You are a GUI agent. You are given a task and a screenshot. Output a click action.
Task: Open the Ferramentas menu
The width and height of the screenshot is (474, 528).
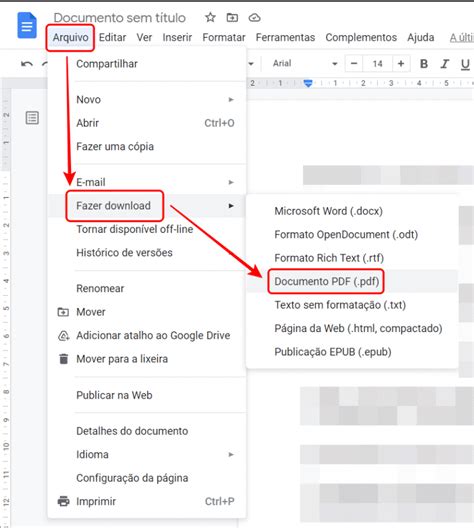pyautogui.click(x=285, y=37)
